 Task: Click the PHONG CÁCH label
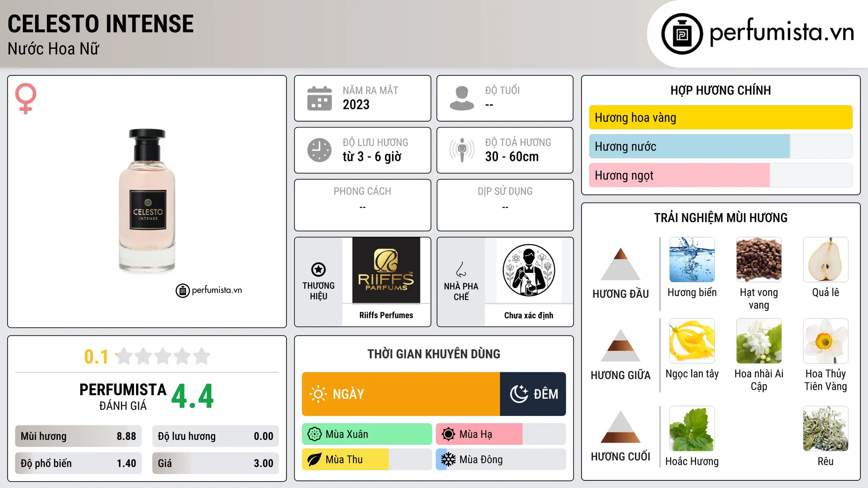pos(362,191)
